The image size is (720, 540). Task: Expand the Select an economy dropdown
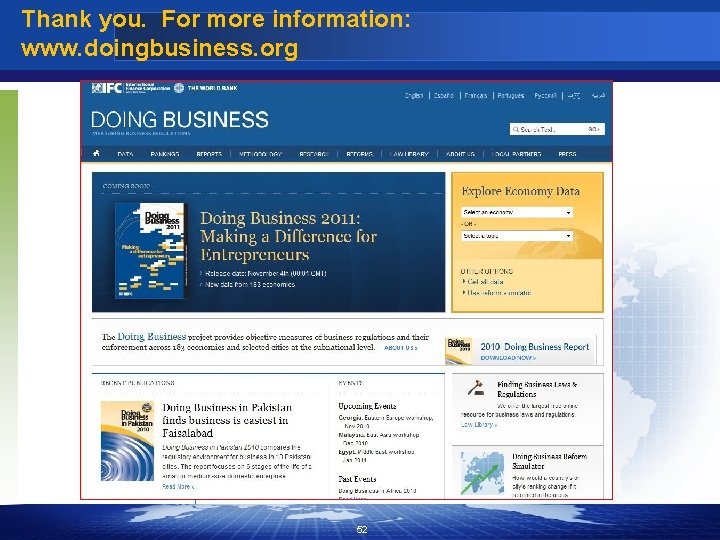click(x=517, y=212)
